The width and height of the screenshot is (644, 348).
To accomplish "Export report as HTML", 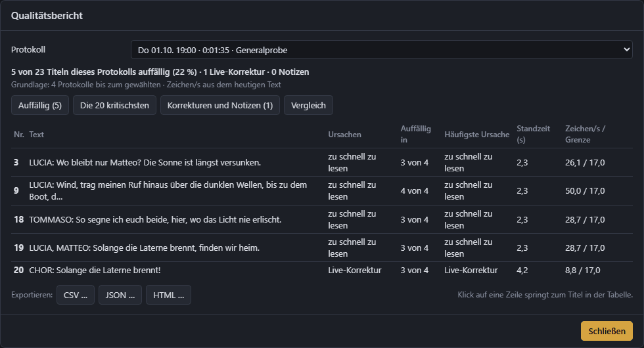I will [168, 295].
